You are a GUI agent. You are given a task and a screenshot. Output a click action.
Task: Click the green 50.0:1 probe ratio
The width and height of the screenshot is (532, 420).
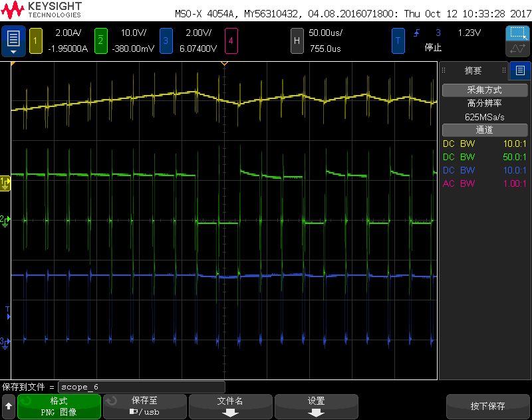[x=515, y=157]
